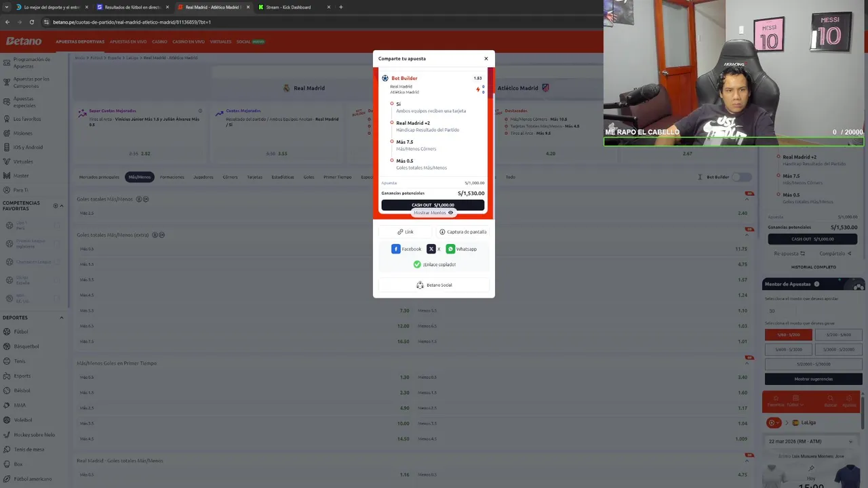Image resolution: width=868 pixels, height=488 pixels.
Task: Select the Más/Menos market tab
Action: pyautogui.click(x=139, y=177)
